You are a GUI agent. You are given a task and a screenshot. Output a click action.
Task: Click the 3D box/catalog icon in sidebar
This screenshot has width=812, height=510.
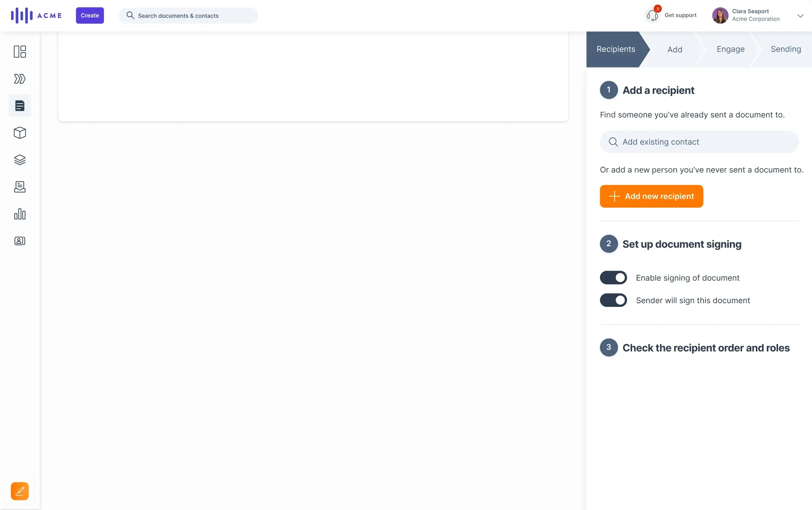point(19,133)
